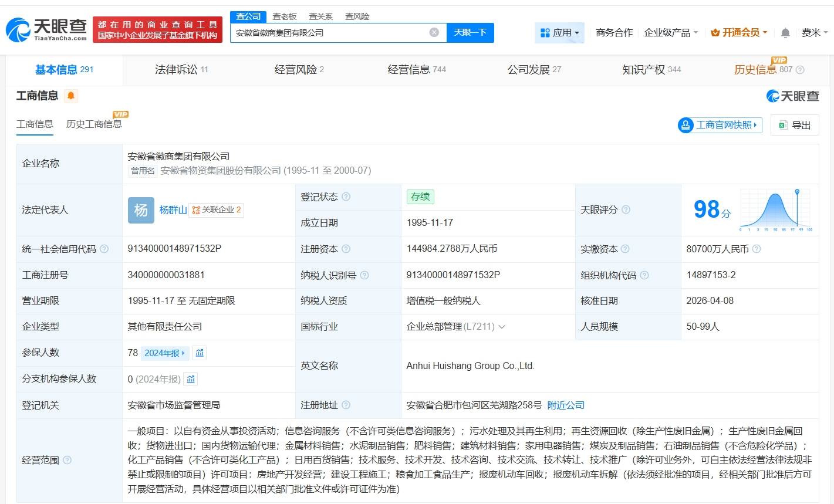This screenshot has height=504, width=834.
Task: Clear the search box with X icon
Action: click(x=434, y=32)
